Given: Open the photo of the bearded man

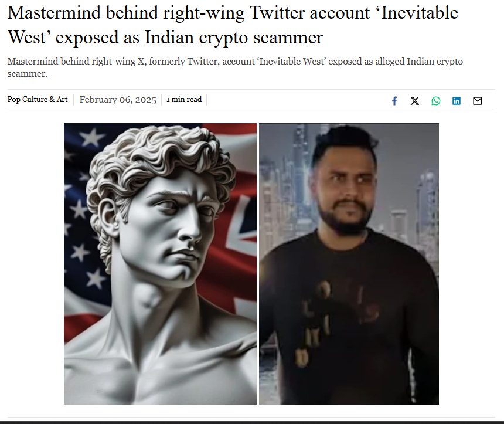Looking at the screenshot, I should [349, 264].
